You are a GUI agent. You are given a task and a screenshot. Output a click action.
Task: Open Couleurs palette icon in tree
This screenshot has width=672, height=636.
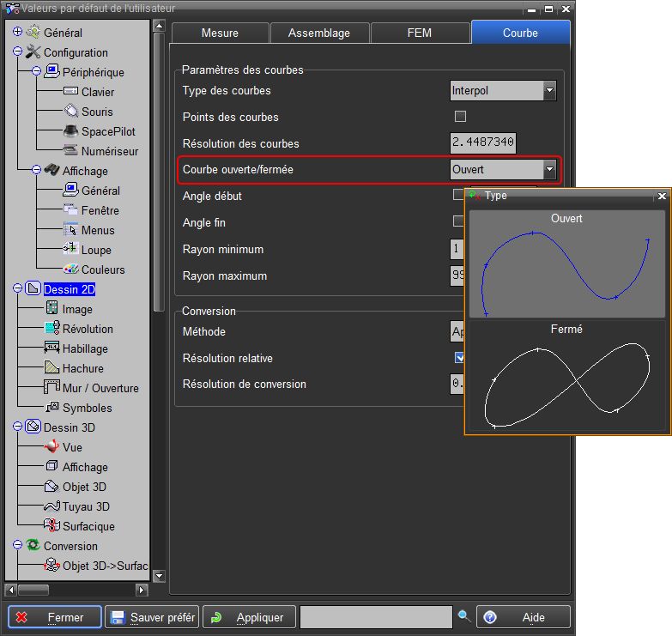[71, 270]
